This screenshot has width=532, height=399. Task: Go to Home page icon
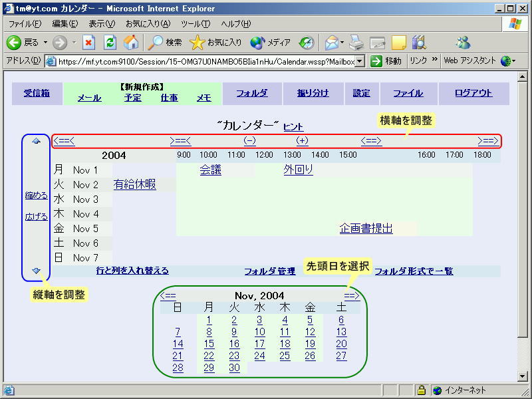click(132, 43)
